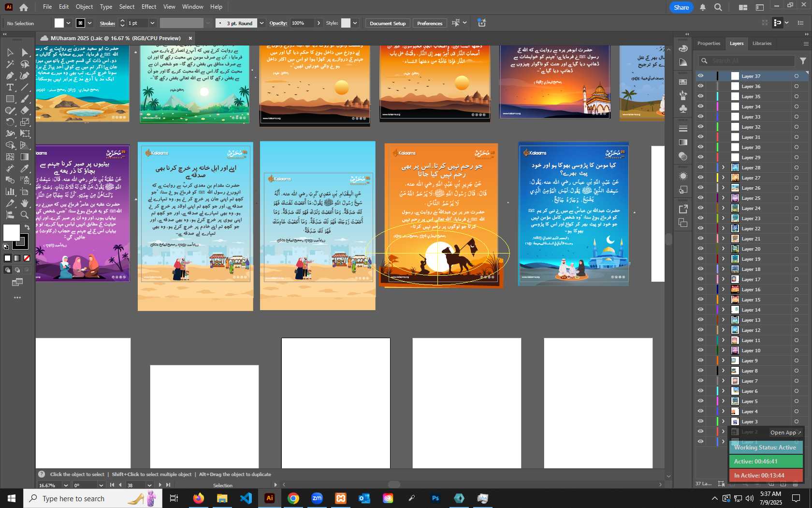Select the Eraser tool
The image size is (812, 508).
[25, 110]
